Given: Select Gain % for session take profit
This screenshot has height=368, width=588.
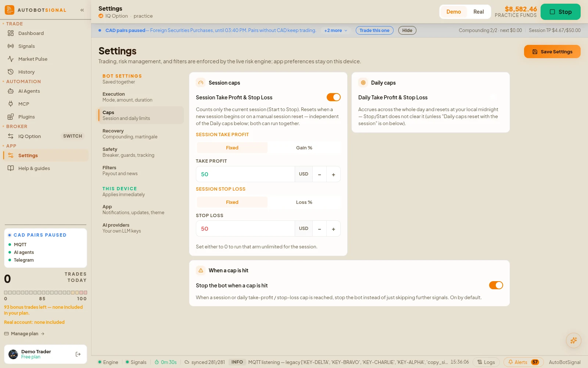Looking at the screenshot, I should (304, 148).
